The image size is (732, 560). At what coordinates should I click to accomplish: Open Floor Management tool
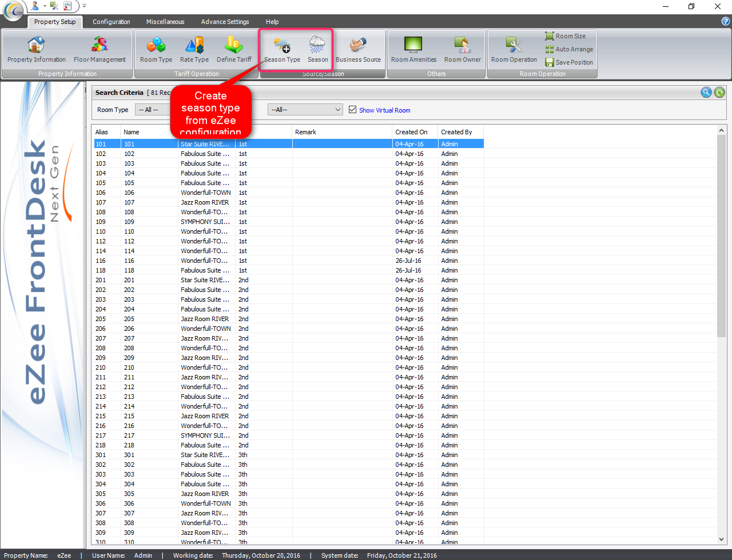pyautogui.click(x=100, y=50)
